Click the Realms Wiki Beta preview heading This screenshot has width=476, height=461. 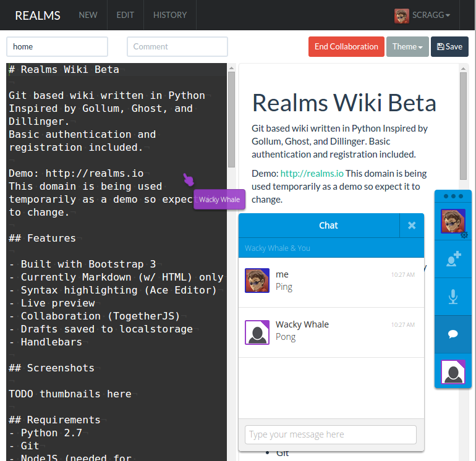tap(344, 103)
